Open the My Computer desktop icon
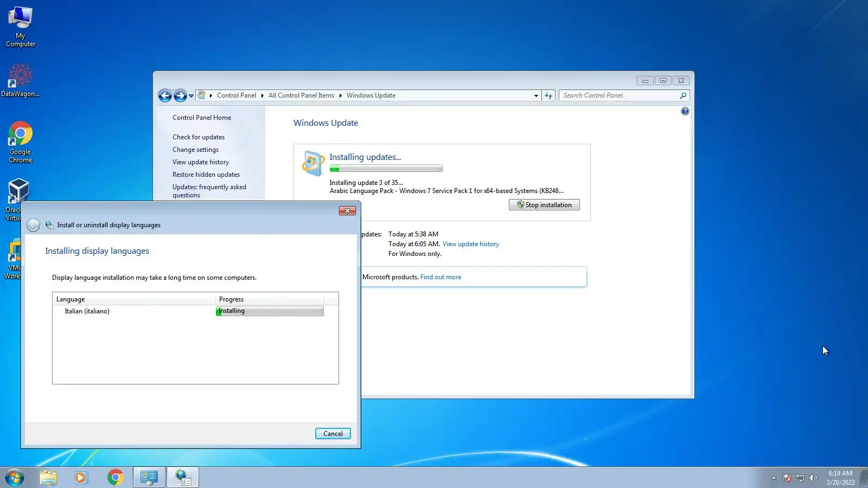868x488 pixels. click(x=21, y=27)
